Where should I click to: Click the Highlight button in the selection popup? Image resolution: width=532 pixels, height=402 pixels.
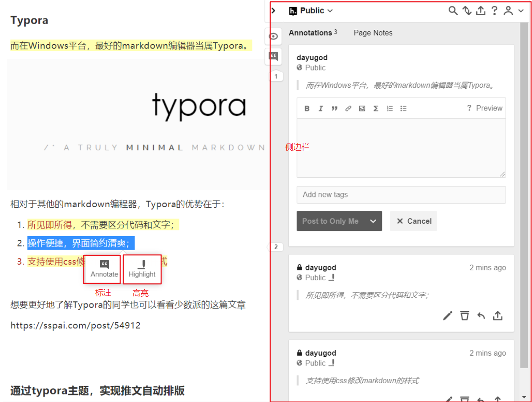click(142, 269)
